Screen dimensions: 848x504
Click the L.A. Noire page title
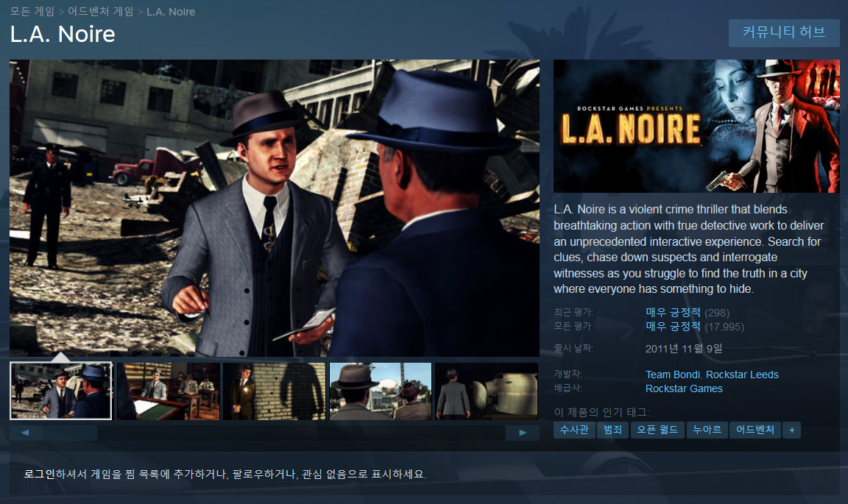click(x=63, y=34)
